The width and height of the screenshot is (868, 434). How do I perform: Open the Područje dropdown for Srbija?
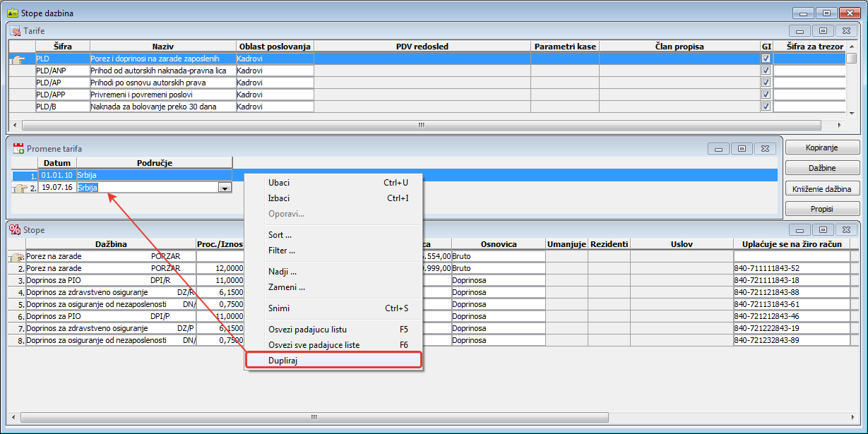pyautogui.click(x=225, y=188)
